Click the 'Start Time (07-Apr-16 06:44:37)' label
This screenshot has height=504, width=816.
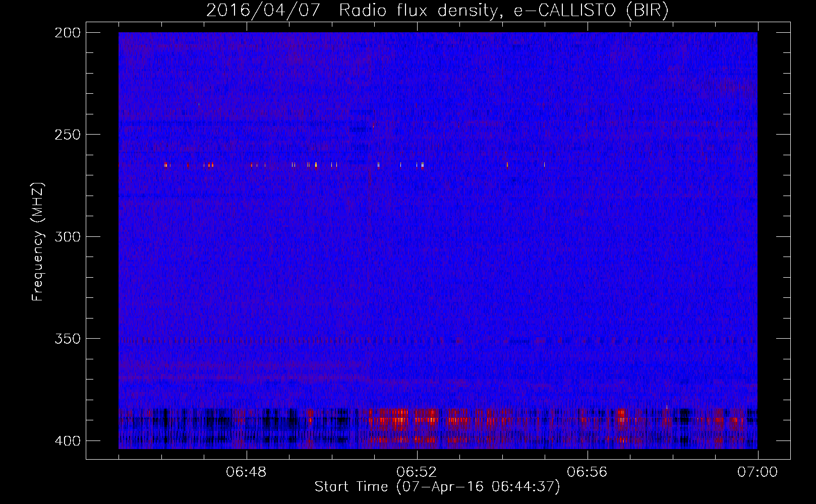437,487
